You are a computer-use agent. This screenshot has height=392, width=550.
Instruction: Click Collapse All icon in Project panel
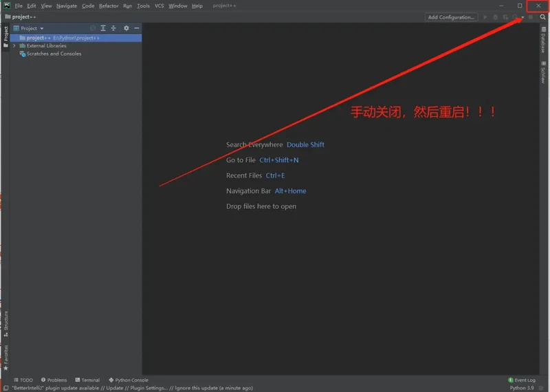tap(113, 28)
